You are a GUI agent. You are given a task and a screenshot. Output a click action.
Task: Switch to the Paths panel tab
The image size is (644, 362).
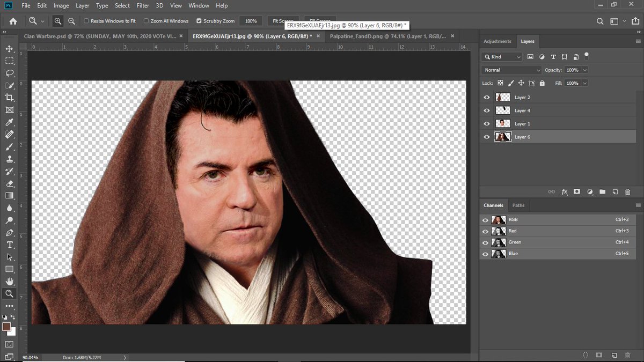518,205
